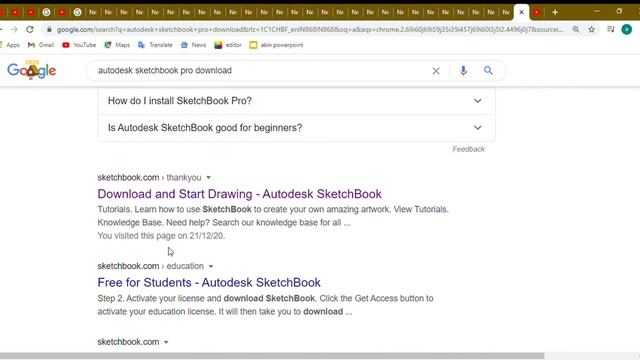
Task: Open Apps shortcut in bookmarks bar
Action: 10,45
